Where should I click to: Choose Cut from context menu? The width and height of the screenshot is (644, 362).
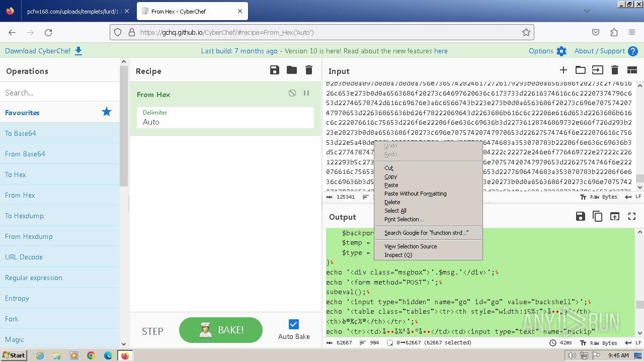pos(428,168)
